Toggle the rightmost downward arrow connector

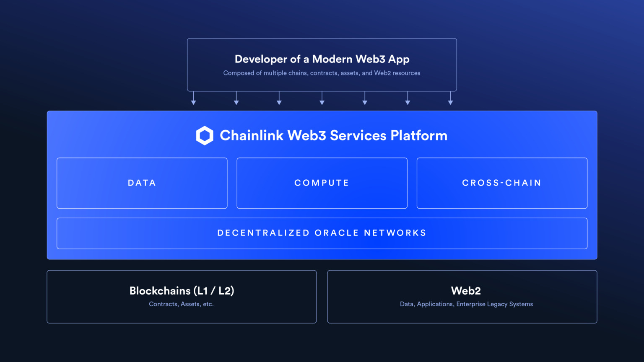pos(450,99)
